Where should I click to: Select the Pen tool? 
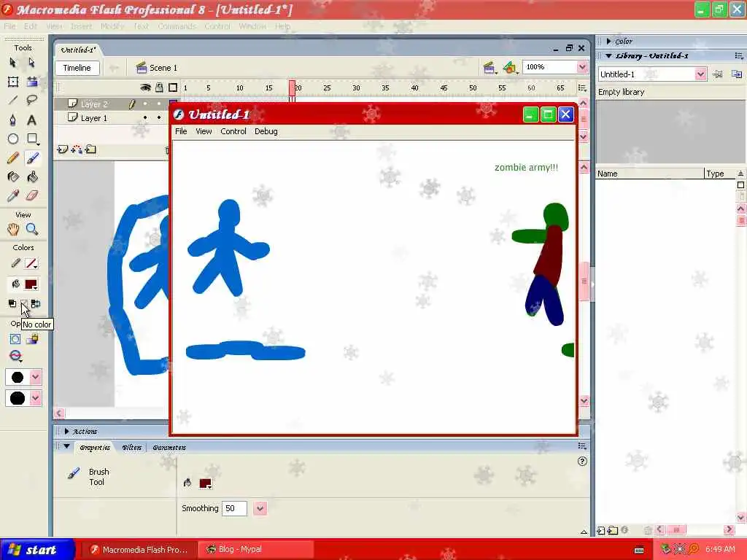13,120
